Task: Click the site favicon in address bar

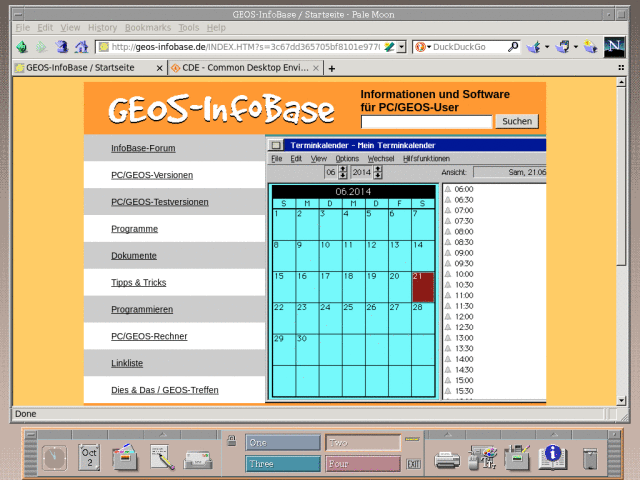Action: click(x=104, y=47)
